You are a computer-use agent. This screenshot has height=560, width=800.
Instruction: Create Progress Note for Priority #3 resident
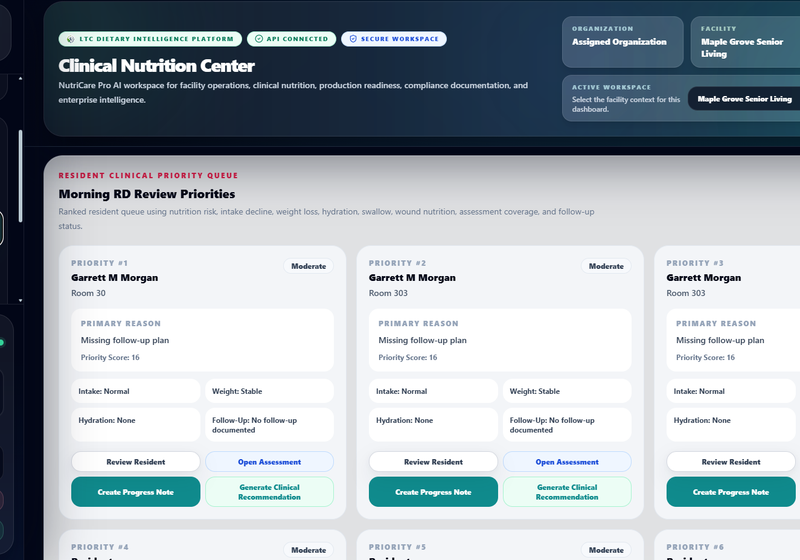coord(731,492)
